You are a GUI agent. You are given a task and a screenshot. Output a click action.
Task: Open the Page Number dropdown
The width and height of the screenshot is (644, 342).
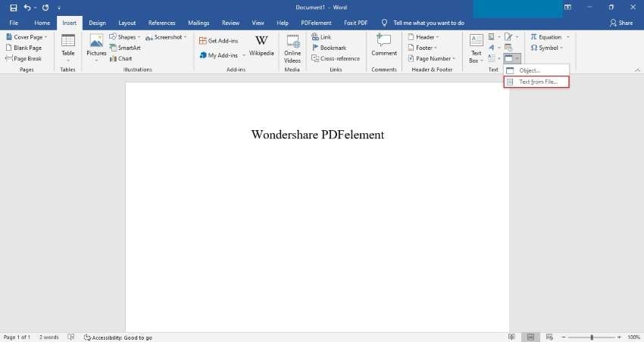click(x=432, y=59)
